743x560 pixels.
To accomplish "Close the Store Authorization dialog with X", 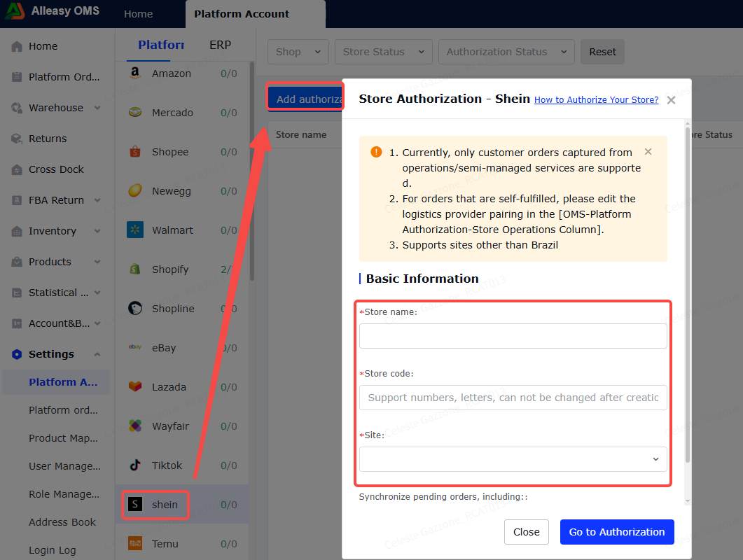I will pyautogui.click(x=671, y=100).
